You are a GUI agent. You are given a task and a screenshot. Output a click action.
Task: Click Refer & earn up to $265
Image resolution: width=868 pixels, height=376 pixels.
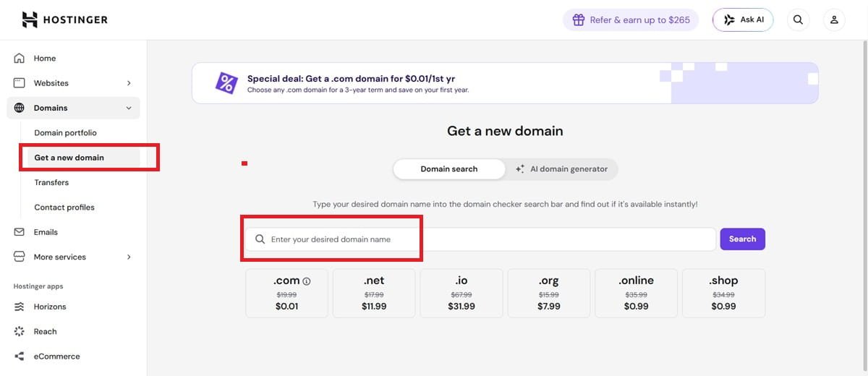[631, 20]
